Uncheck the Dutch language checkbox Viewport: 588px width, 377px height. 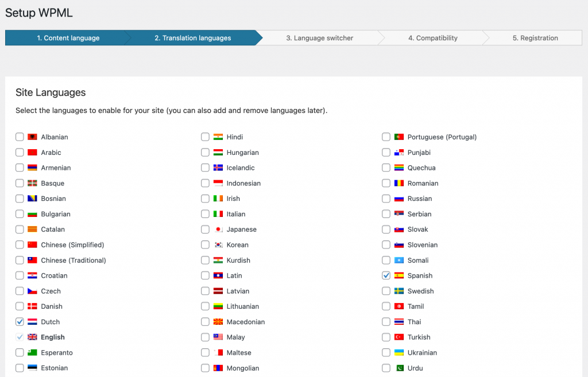pos(20,322)
